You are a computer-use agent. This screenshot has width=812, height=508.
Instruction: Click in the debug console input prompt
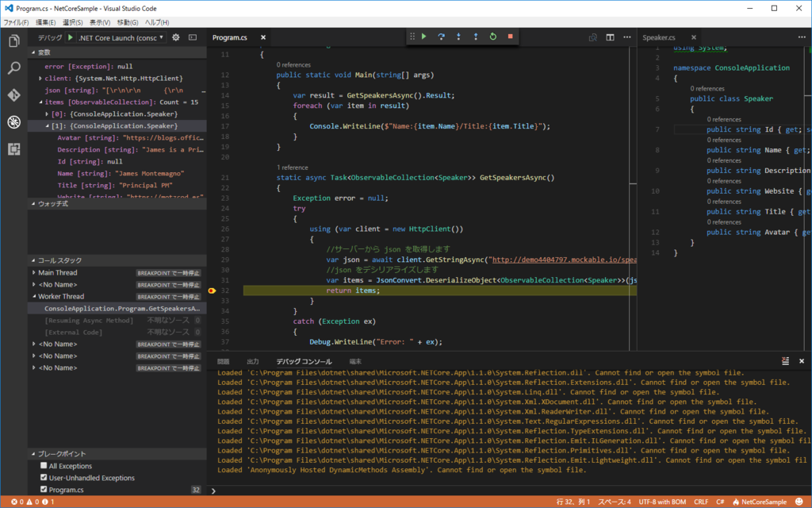(x=510, y=491)
